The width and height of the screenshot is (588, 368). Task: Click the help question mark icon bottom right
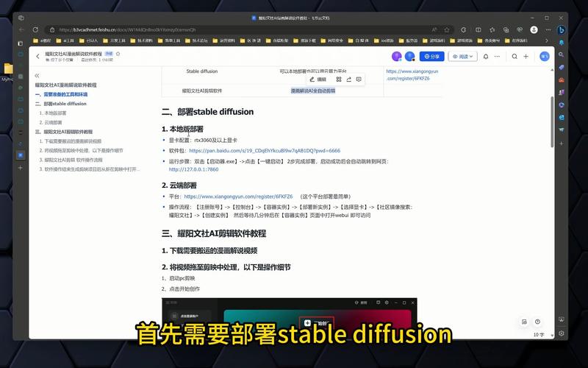point(537,322)
